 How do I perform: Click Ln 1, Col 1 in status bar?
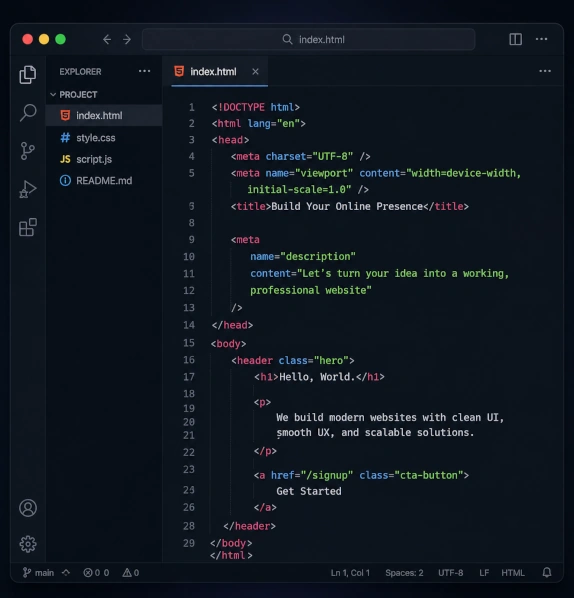pyautogui.click(x=350, y=573)
